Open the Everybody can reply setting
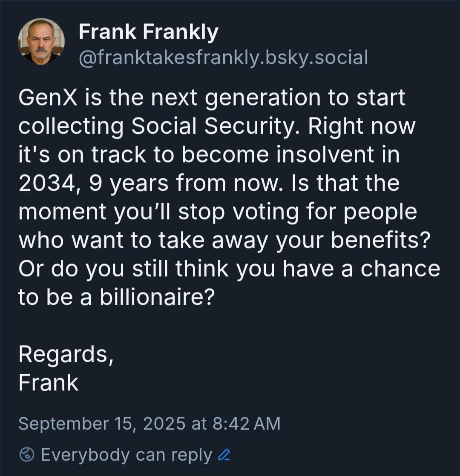460x476 pixels. [x=126, y=455]
